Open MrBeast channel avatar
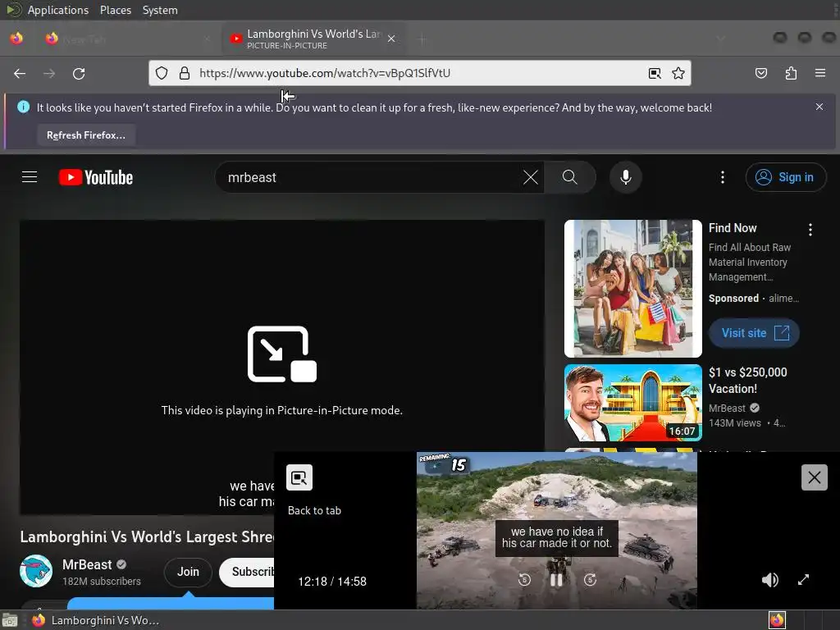Viewport: 840px width, 630px height. coord(36,571)
